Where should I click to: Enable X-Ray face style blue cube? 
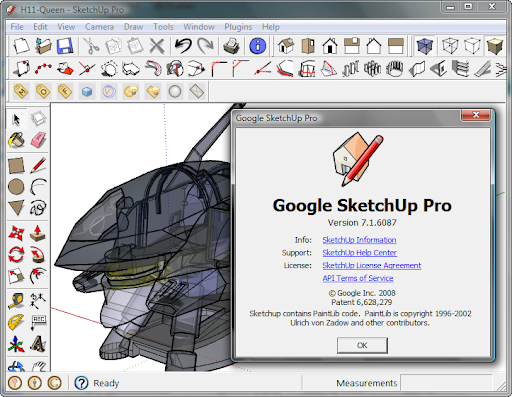425,46
